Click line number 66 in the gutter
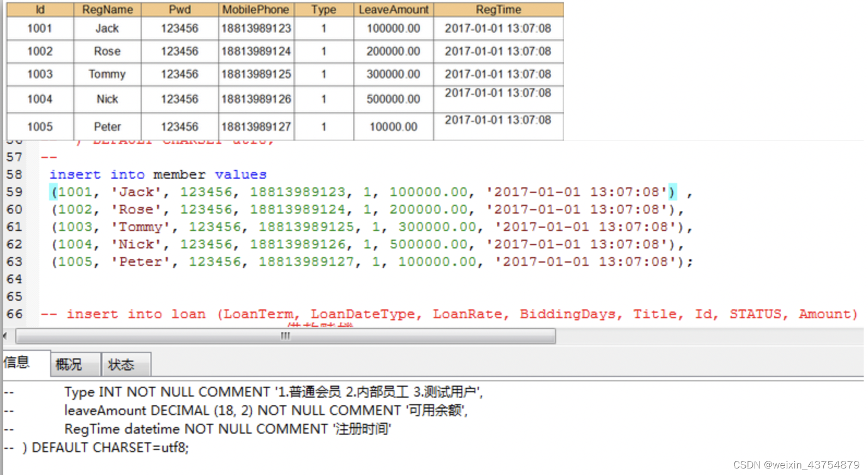This screenshot has width=868, height=475. [x=15, y=314]
